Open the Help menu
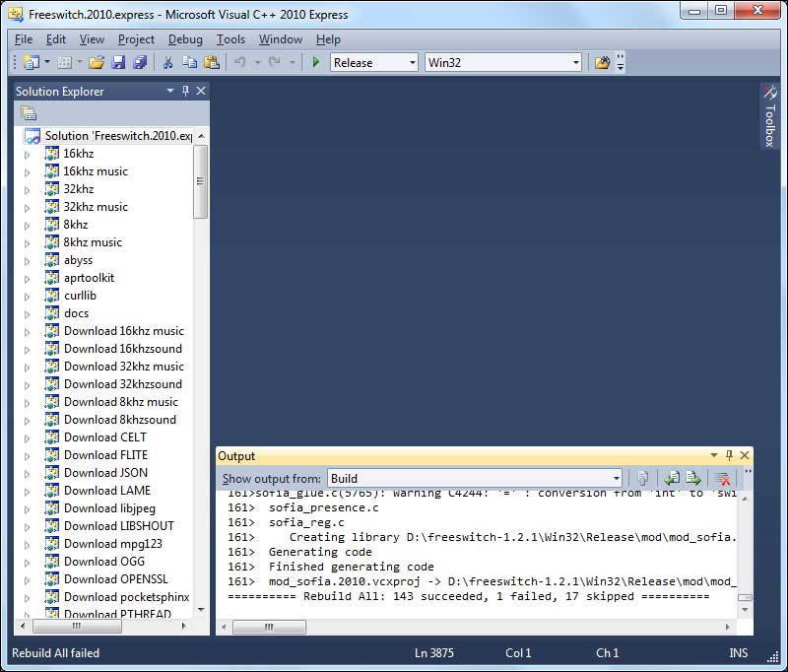 click(x=328, y=39)
